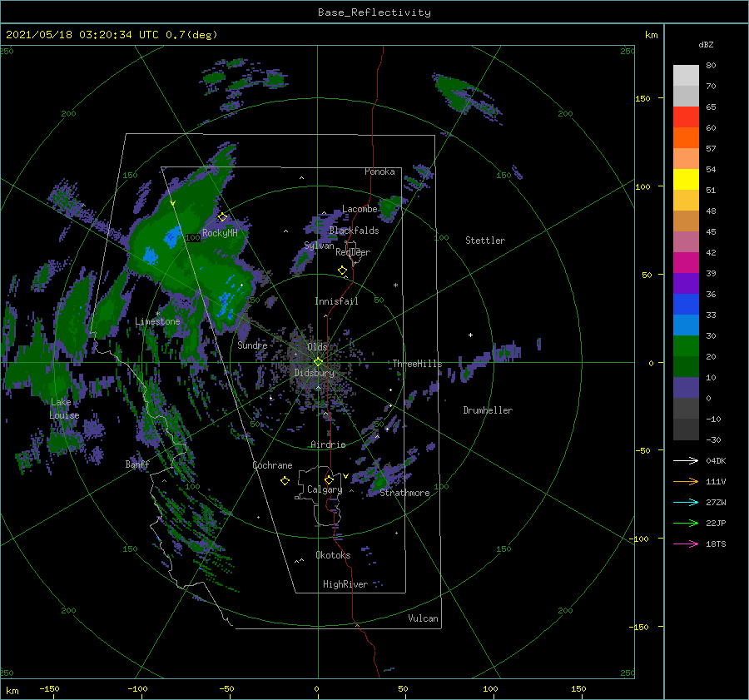Pick the bright green 20–30 dBZ legend swatch

pyautogui.click(x=686, y=346)
